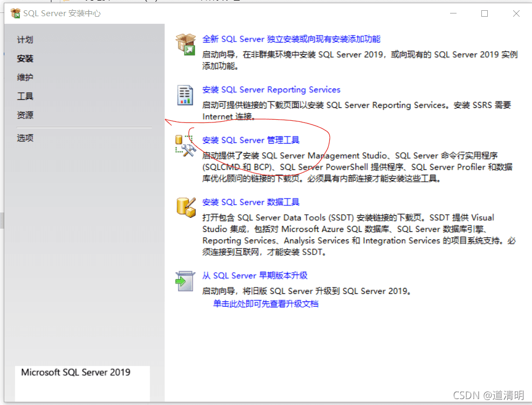Click the description starting 打开包含 SQL Server Data Tools
The width and height of the screenshot is (532, 405).
click(x=359, y=235)
